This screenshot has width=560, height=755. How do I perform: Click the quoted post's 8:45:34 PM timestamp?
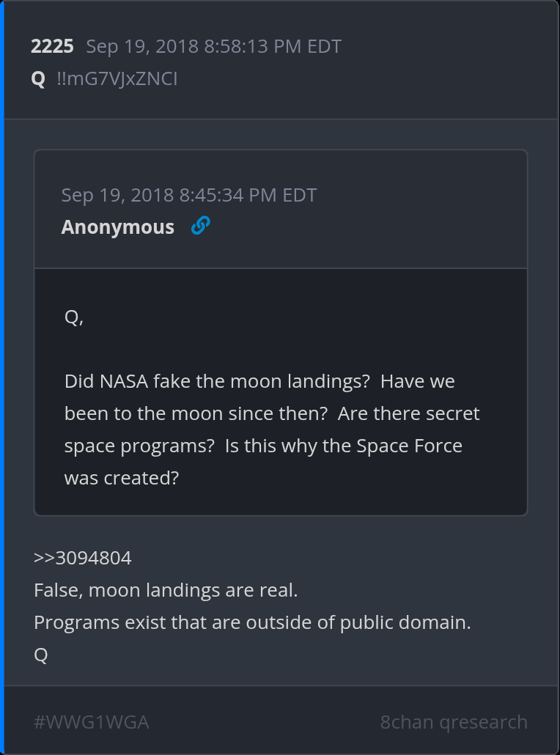189,195
